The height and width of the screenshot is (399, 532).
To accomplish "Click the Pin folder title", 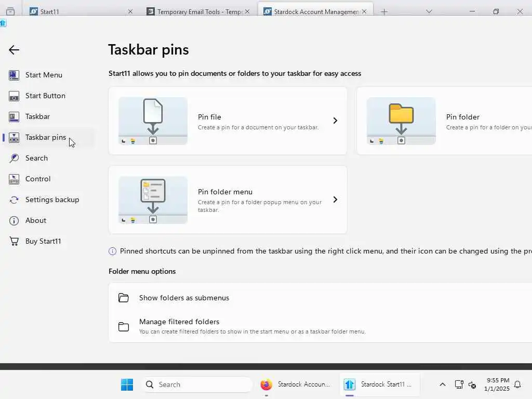I will click(x=463, y=117).
